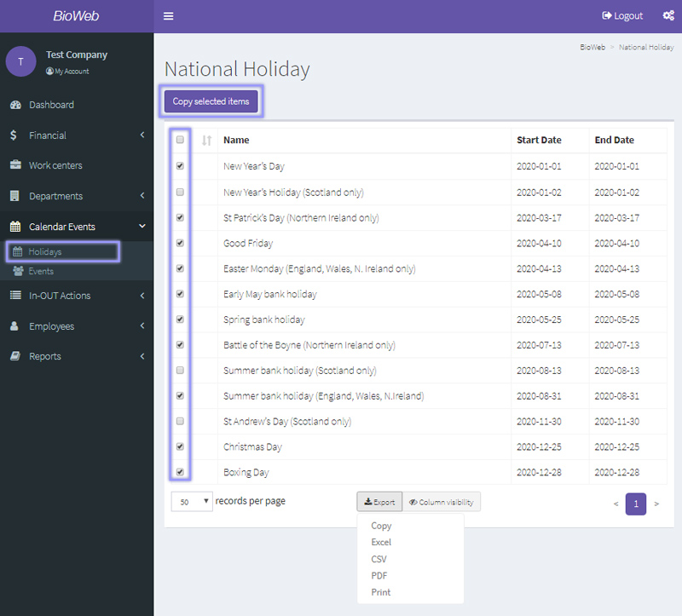682x616 pixels.
Task: Check the select-all checkbox in the table header
Action: pyautogui.click(x=180, y=140)
